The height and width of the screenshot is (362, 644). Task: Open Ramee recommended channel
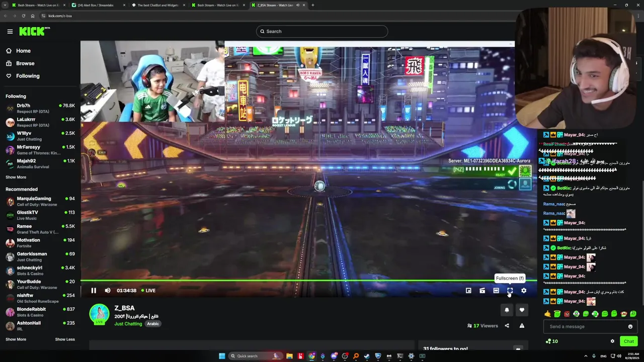click(40, 229)
